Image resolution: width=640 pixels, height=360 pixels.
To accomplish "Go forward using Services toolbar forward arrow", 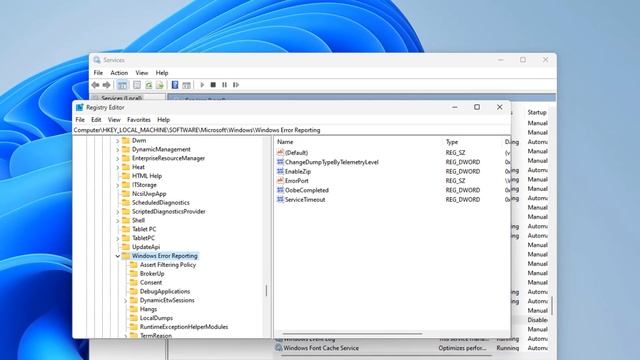I will coord(107,85).
